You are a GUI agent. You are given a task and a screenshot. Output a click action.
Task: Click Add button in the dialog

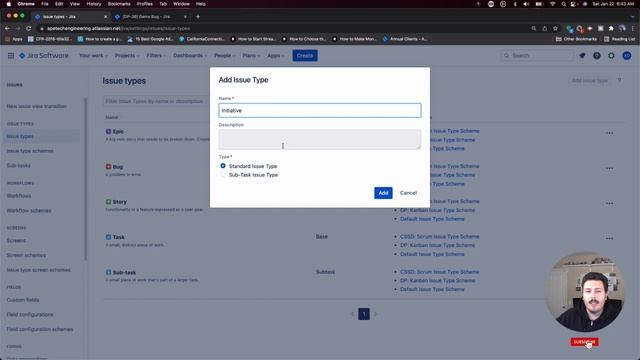(383, 193)
